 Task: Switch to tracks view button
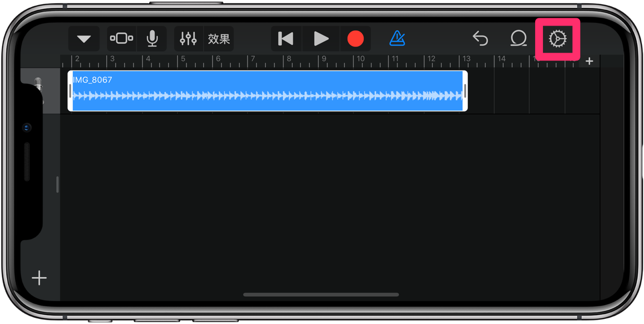pyautogui.click(x=121, y=39)
